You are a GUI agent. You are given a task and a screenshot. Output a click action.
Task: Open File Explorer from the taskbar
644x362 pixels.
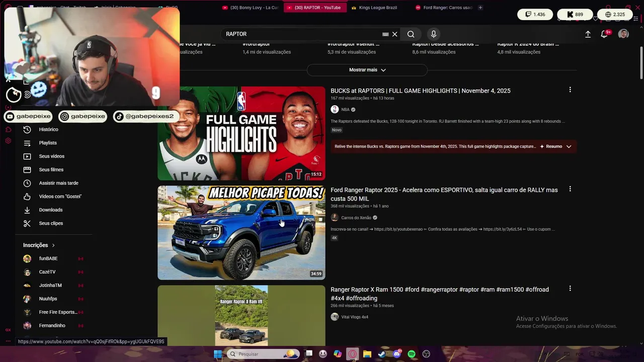coord(367,354)
